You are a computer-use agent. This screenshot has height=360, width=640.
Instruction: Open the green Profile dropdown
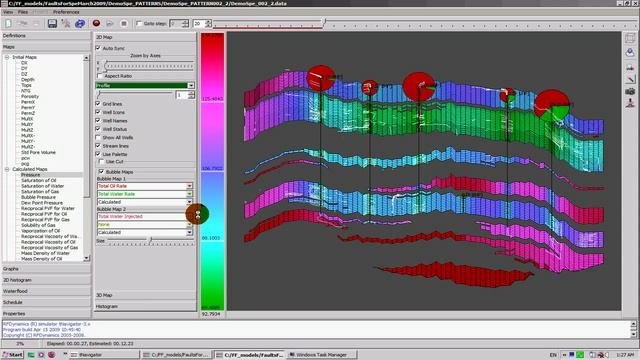145,85
